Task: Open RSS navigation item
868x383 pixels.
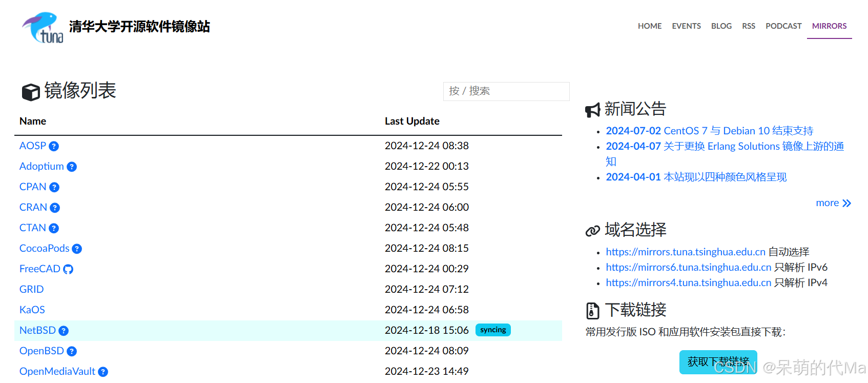Action: click(749, 26)
